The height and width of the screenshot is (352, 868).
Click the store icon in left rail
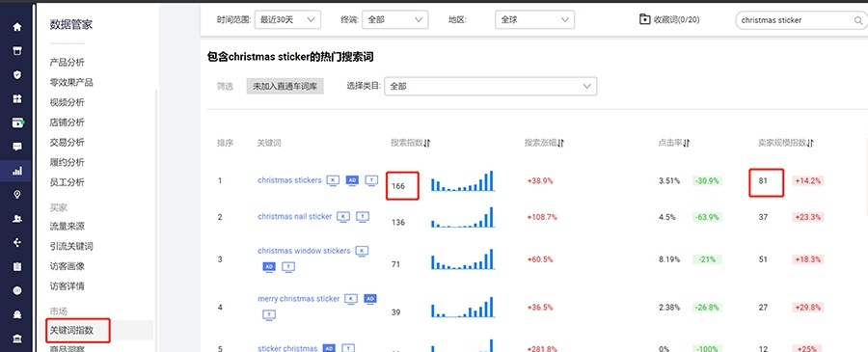tap(17, 51)
